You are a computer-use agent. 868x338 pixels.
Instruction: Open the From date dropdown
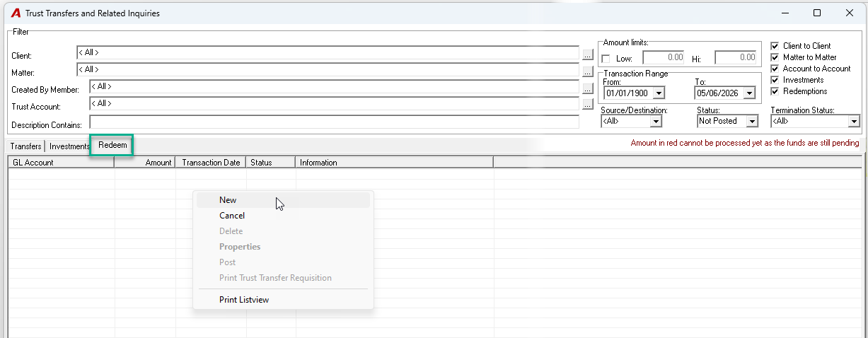coord(659,93)
